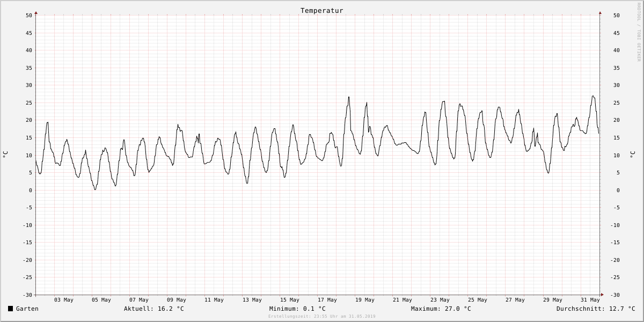
Task: Select the "40" label on the right axis
Action: point(617,50)
